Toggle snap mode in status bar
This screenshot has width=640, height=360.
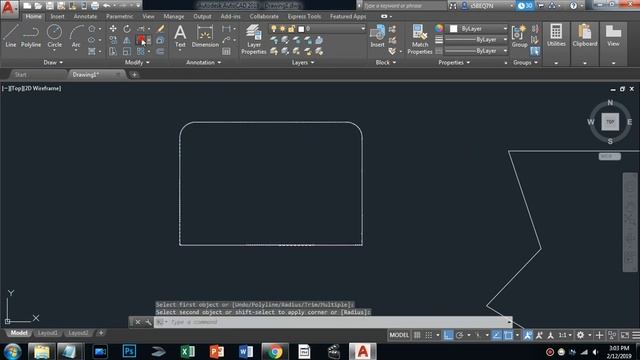pos(429,335)
